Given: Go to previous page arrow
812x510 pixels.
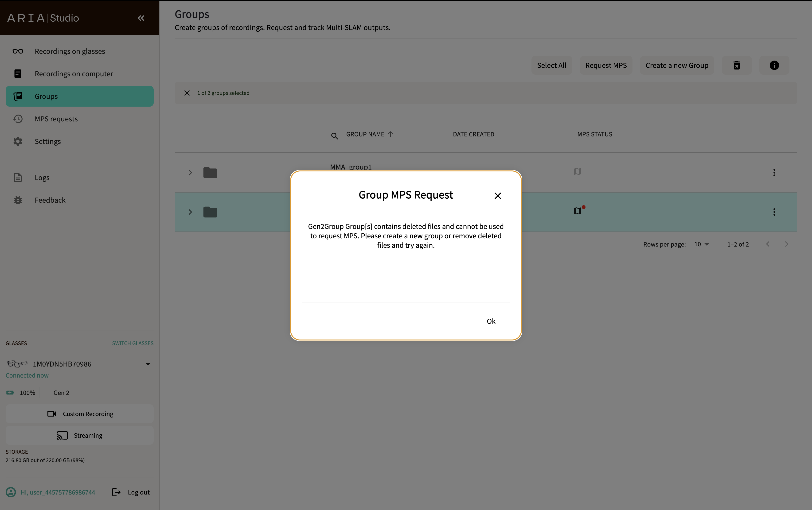Looking at the screenshot, I should [768, 244].
